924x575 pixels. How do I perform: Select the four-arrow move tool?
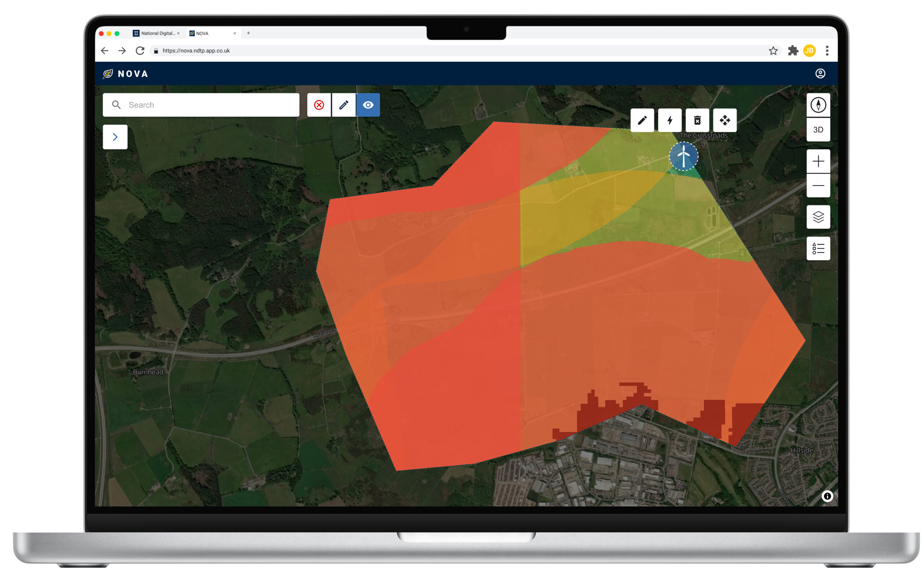(725, 120)
